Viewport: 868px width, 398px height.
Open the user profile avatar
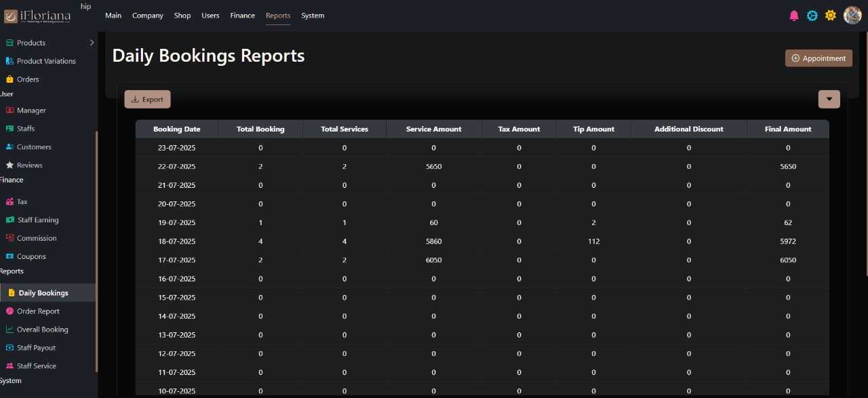pyautogui.click(x=852, y=15)
